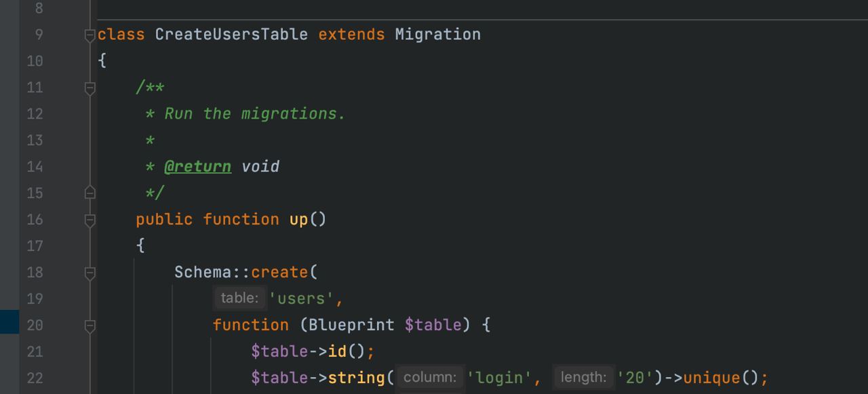Click the id method call on line 21
The width and height of the screenshot is (868, 394).
(337, 352)
